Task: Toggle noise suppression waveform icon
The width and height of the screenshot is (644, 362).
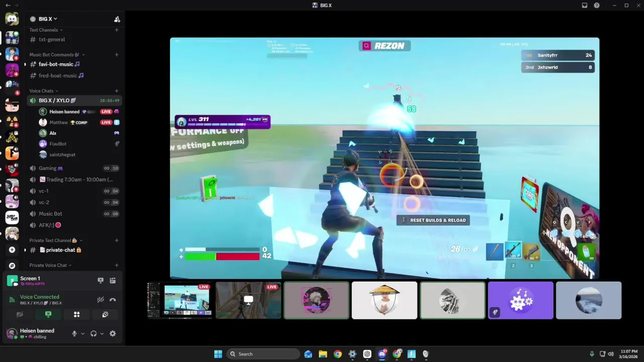Action: pyautogui.click(x=101, y=300)
